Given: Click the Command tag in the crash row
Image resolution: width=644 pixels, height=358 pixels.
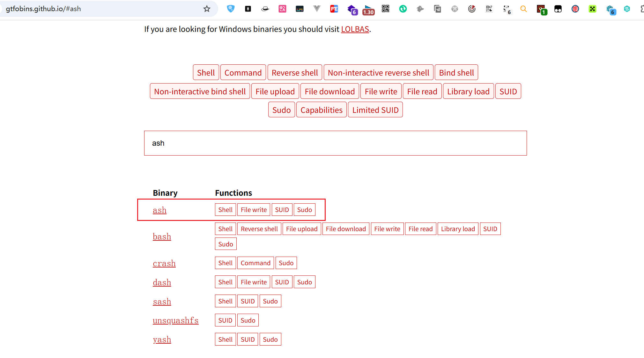Looking at the screenshot, I should point(255,263).
